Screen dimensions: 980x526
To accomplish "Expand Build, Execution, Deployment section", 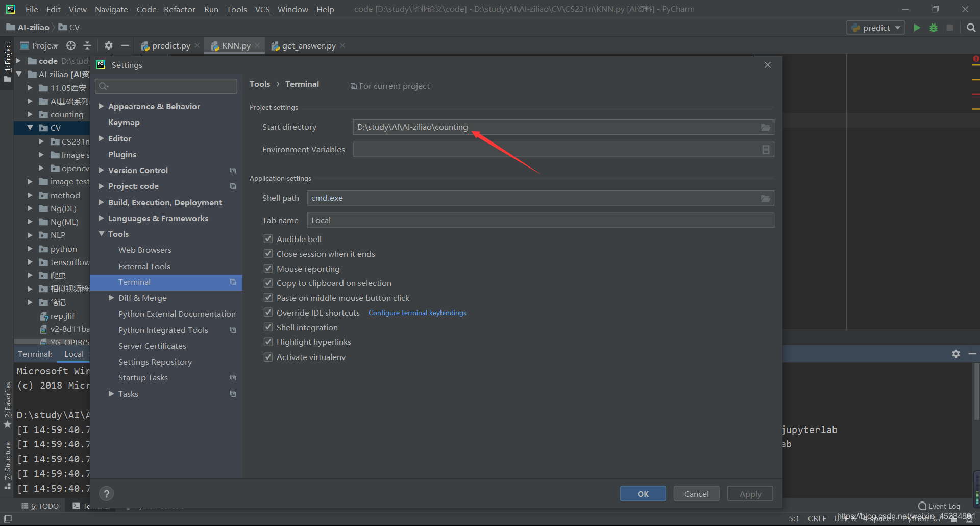I will 101,202.
